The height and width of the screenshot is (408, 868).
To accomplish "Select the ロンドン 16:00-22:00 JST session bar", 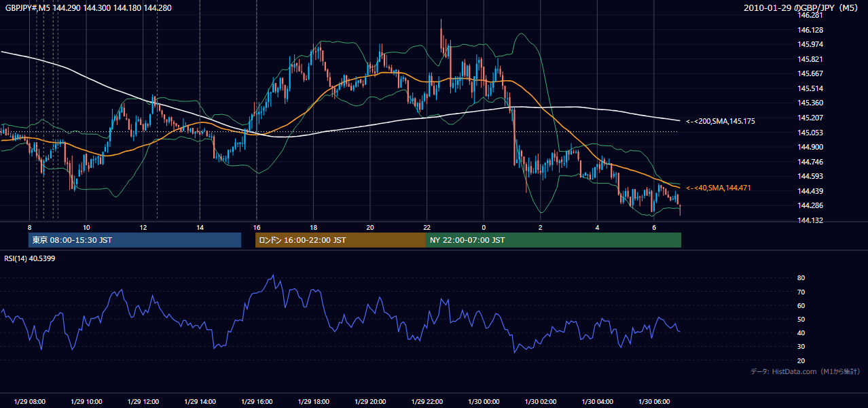I will pyautogui.click(x=340, y=240).
